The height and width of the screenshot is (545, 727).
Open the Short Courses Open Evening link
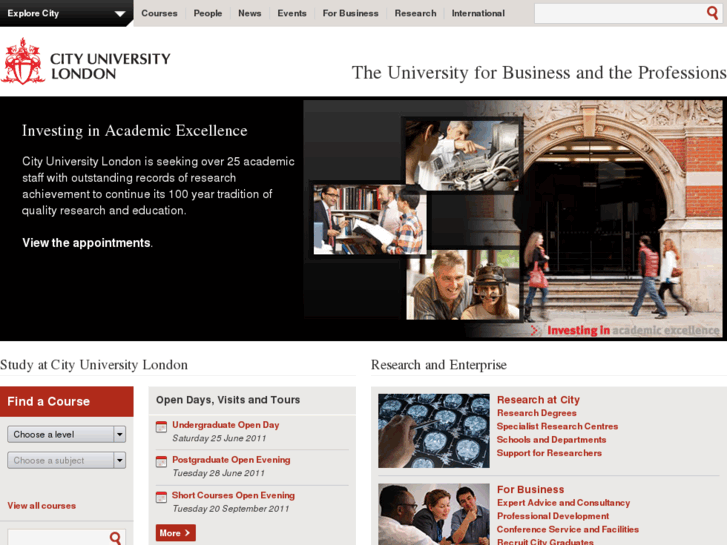[233, 495]
